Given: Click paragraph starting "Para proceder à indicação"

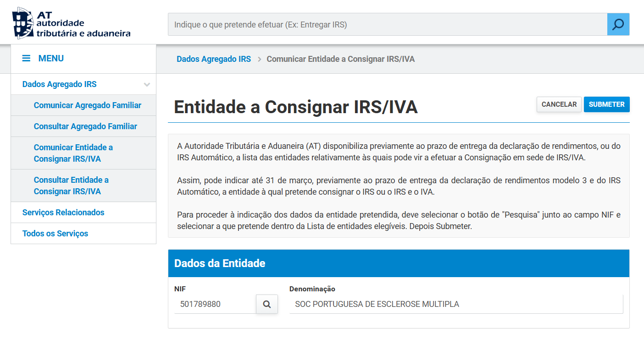Looking at the screenshot, I should click(x=399, y=220).
